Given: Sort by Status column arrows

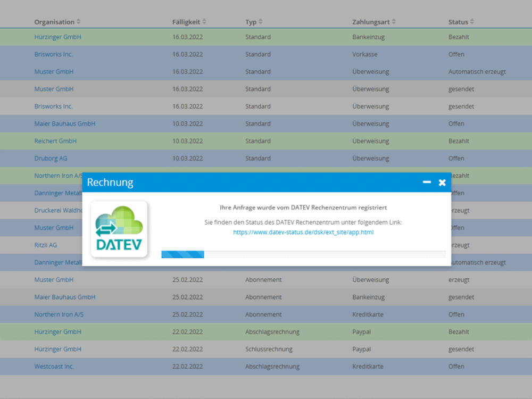Looking at the screenshot, I should (472, 22).
